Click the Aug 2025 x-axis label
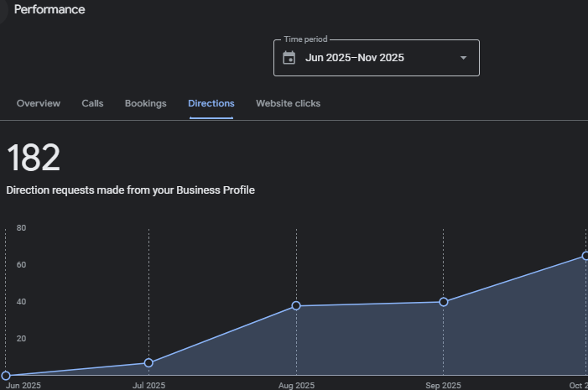Viewport: 588px width, 390px height. pyautogui.click(x=296, y=386)
